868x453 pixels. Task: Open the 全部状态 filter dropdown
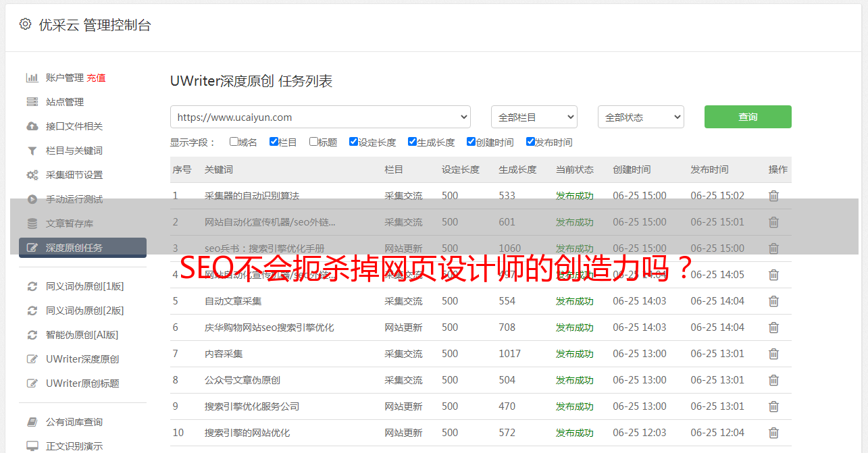coord(640,117)
